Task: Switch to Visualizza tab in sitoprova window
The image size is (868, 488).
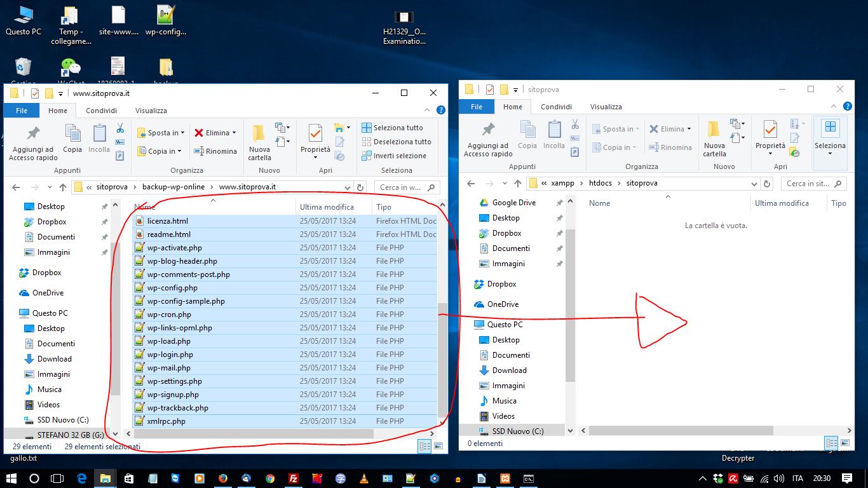Action: click(x=606, y=107)
